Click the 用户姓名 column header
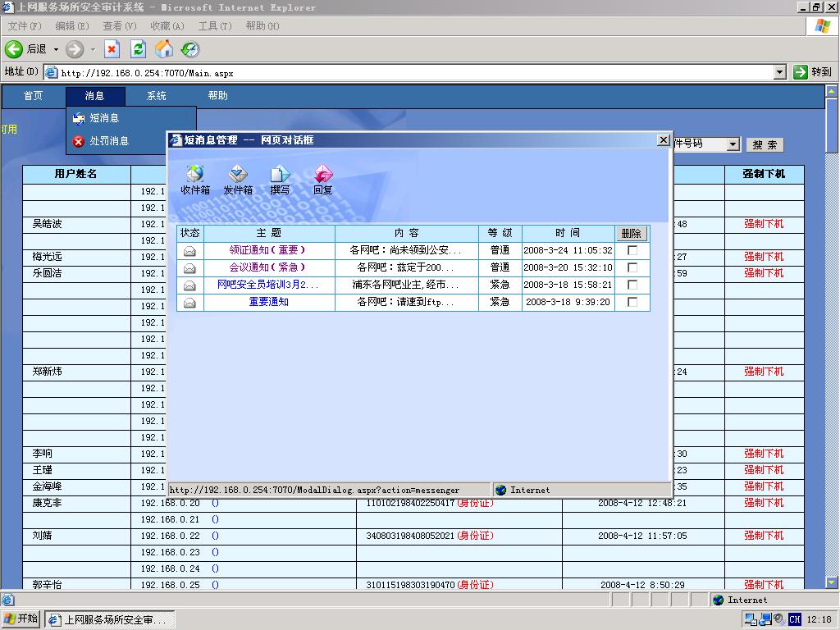Viewport: 840px width, 630px height. pos(76,174)
